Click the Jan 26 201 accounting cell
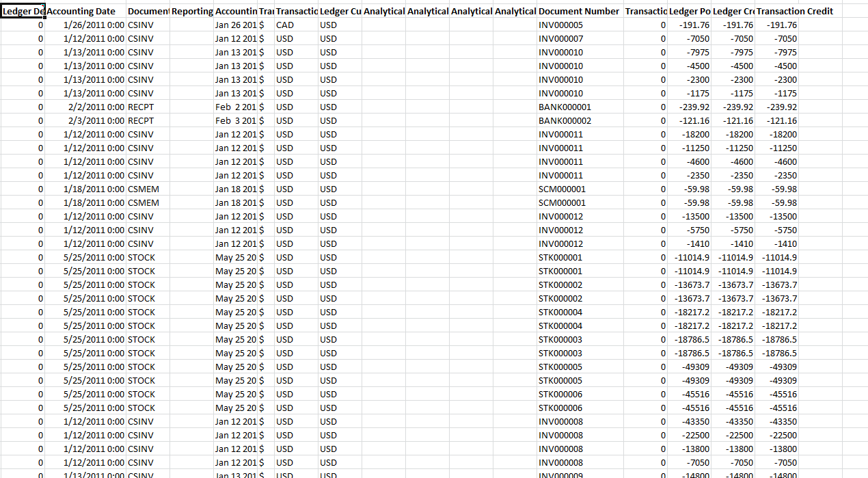This screenshot has width=868, height=478. [x=236, y=25]
